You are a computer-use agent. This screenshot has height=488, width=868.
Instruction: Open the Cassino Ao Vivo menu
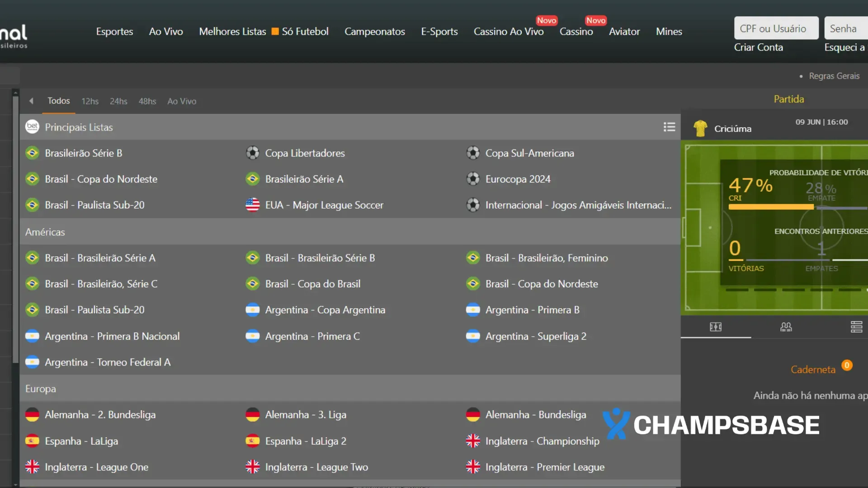click(508, 32)
